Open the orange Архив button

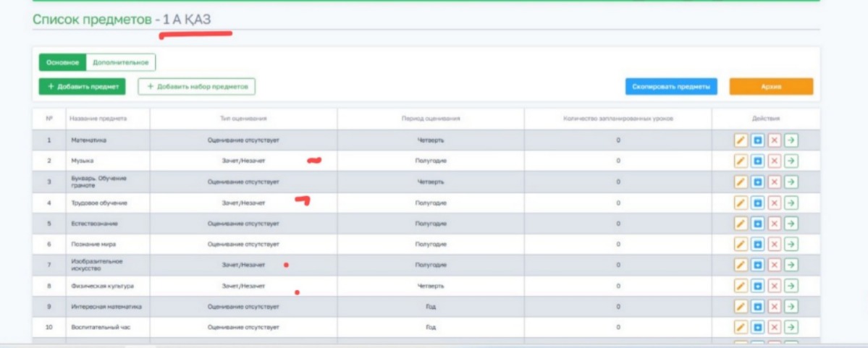pos(770,87)
